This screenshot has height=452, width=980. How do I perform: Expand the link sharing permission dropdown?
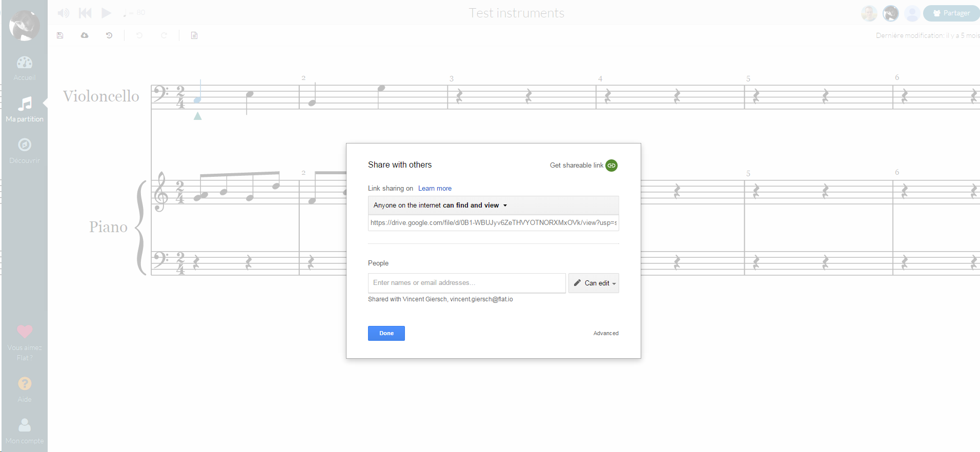(x=493, y=206)
